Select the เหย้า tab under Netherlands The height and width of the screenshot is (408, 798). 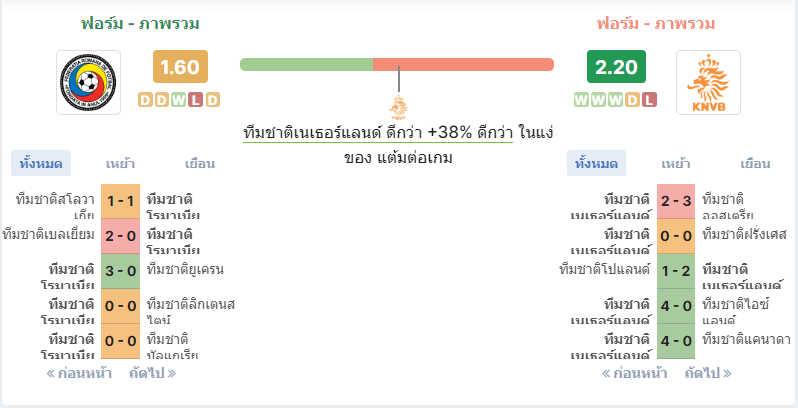pyautogui.click(x=676, y=164)
